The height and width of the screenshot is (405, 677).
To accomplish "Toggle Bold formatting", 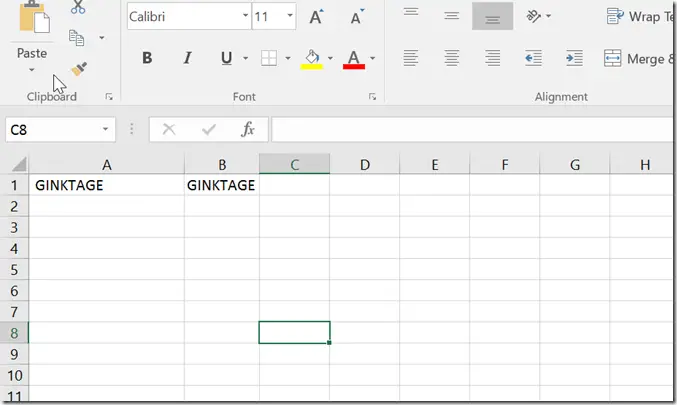I will (x=147, y=58).
